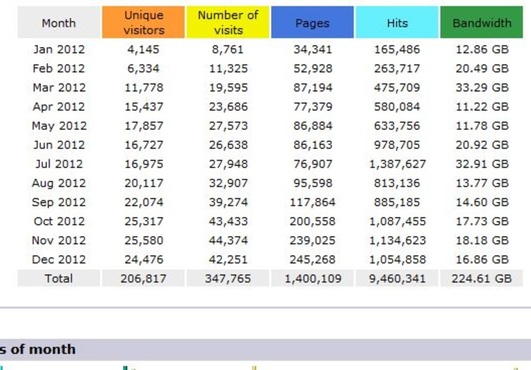The height and width of the screenshot is (370, 531).
Task: Click unique visitors value 6,334
Action: tap(143, 68)
